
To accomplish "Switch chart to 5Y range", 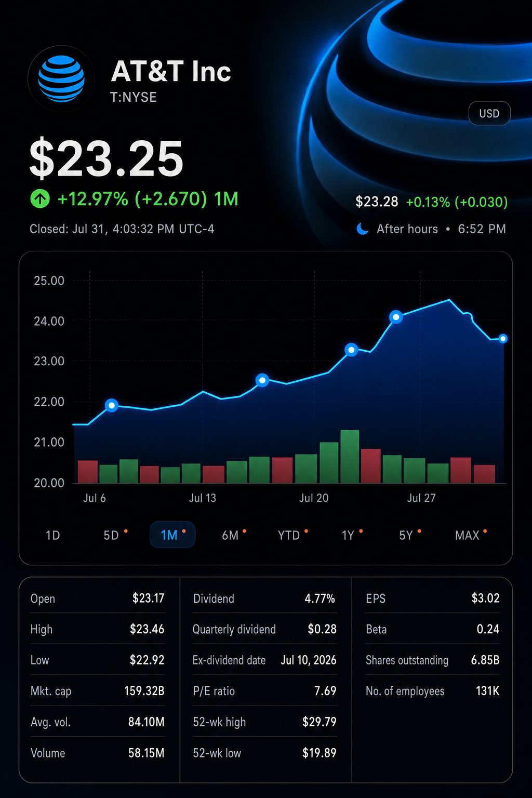I will 406,535.
